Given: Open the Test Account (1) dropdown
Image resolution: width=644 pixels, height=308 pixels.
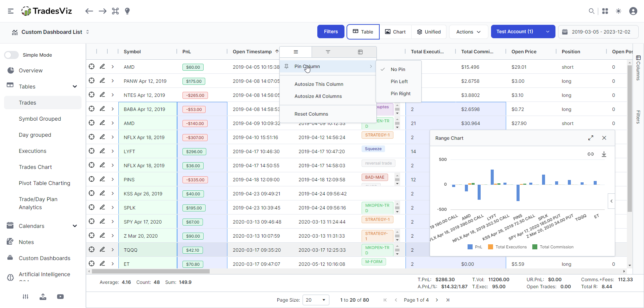Looking at the screenshot, I should [523, 32].
